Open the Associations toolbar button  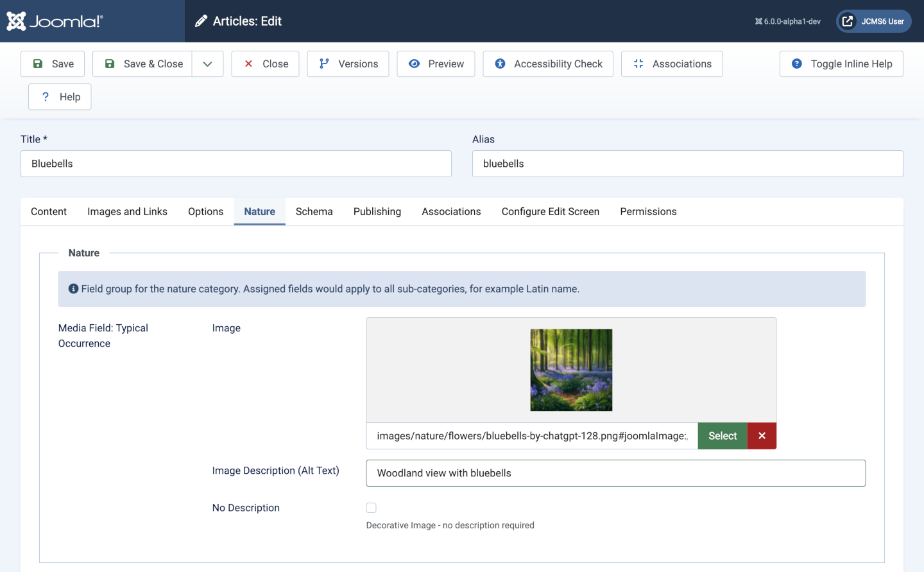pos(672,64)
